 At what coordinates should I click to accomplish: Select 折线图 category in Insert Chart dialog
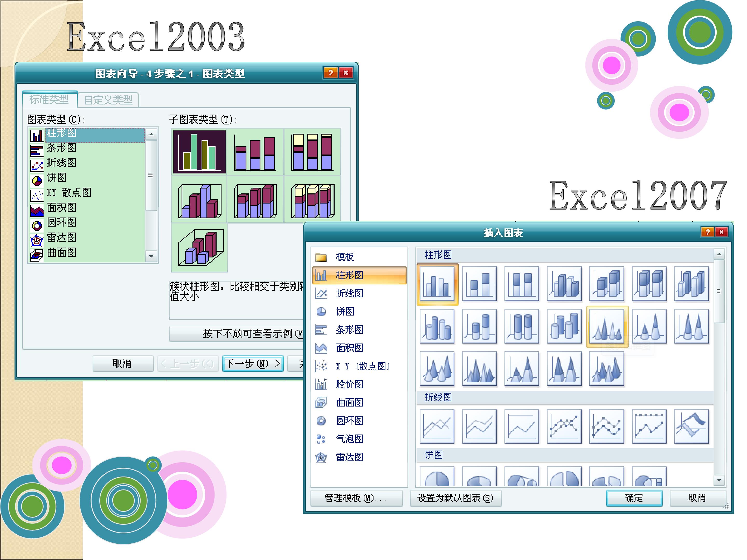click(359, 294)
